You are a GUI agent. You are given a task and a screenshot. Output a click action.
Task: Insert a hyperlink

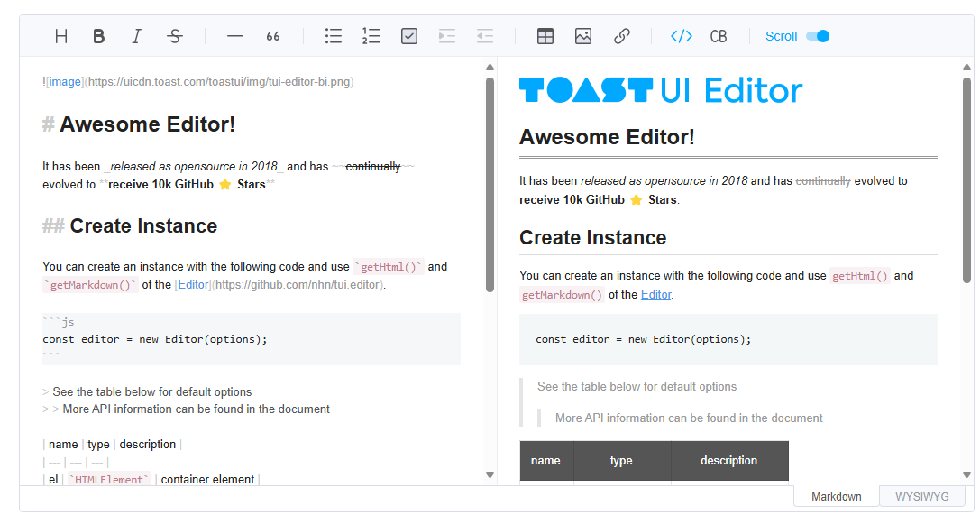(621, 36)
